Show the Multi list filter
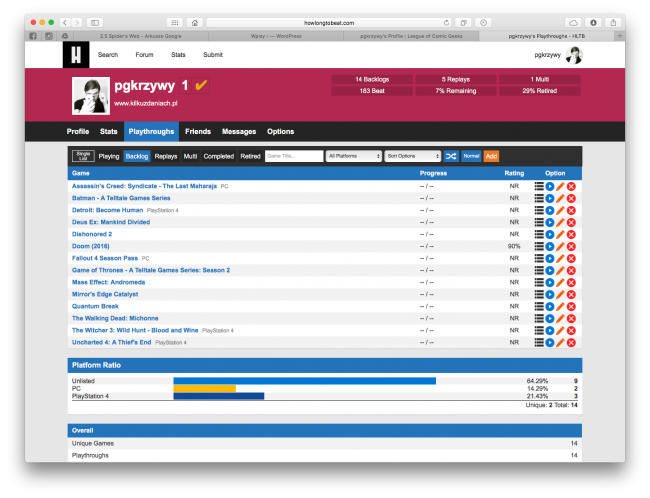This screenshot has height=498, width=650. tap(190, 156)
